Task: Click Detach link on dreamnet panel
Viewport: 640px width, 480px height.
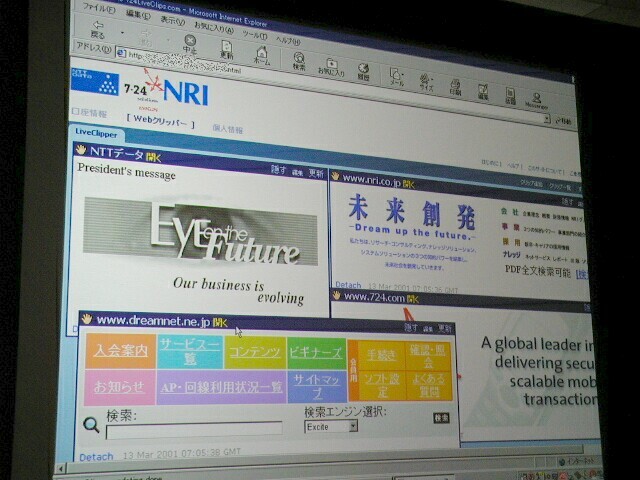Action: tap(96, 456)
